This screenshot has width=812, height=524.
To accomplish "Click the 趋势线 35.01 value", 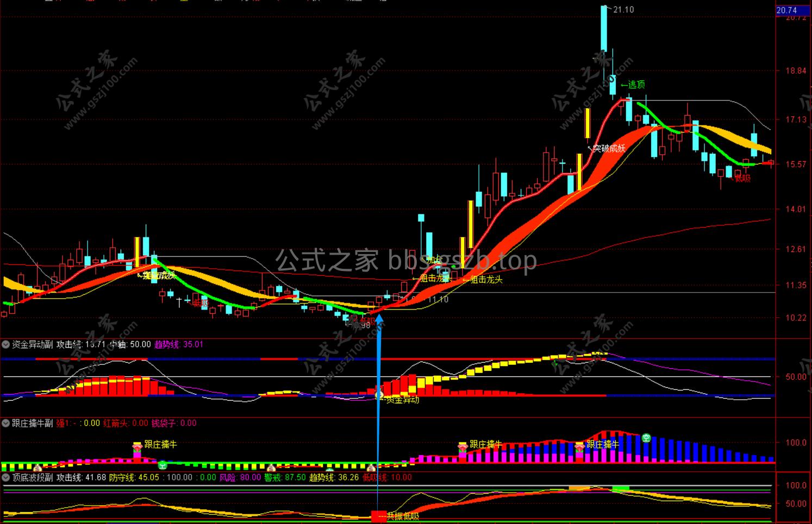I will [179, 344].
